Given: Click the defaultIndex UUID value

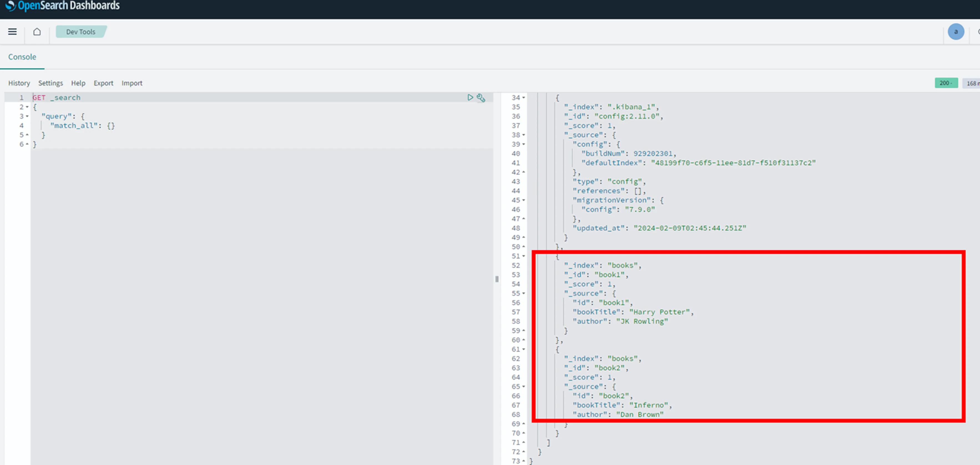Looking at the screenshot, I should tap(733, 163).
